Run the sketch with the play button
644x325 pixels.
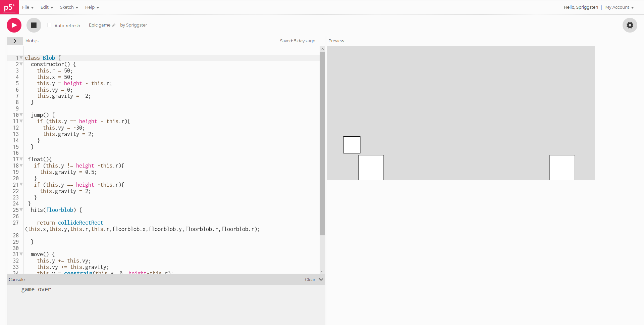14,25
